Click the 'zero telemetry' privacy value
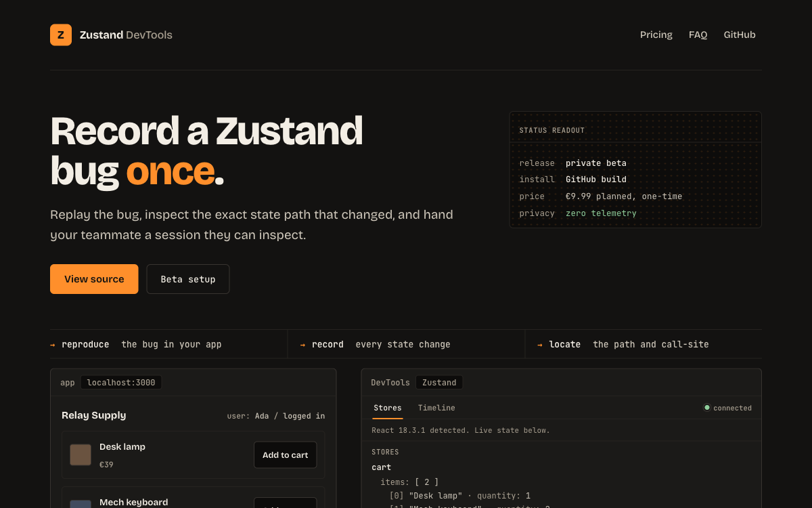Image resolution: width=812 pixels, height=508 pixels. point(601,213)
